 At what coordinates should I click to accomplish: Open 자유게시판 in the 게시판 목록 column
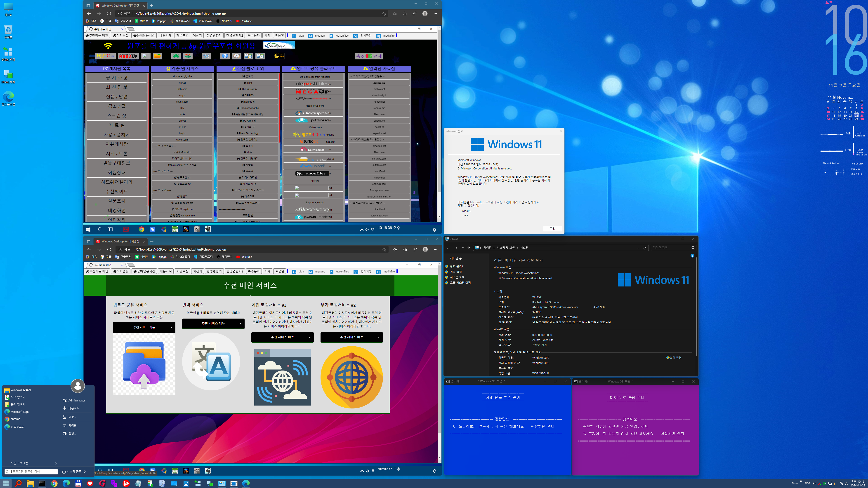[117, 144]
